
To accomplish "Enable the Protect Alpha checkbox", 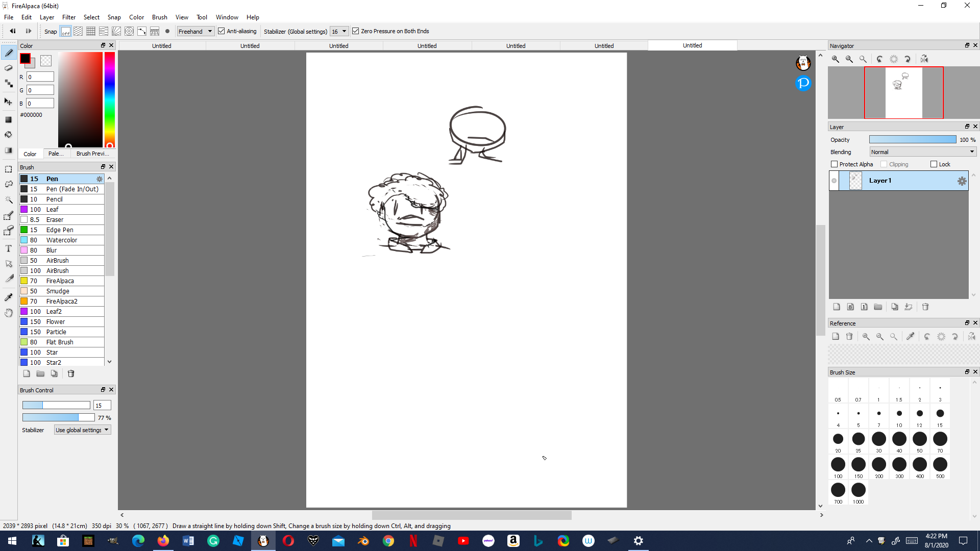I will (835, 164).
